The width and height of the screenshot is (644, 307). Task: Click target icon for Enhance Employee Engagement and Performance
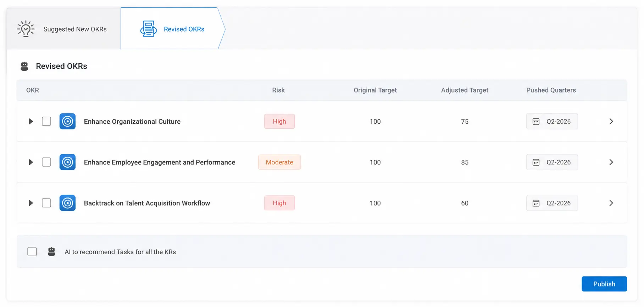(x=67, y=162)
